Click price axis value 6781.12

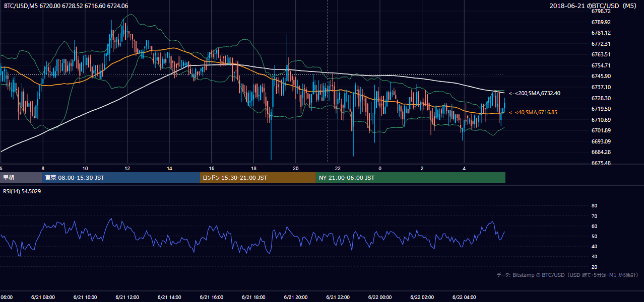click(601, 33)
